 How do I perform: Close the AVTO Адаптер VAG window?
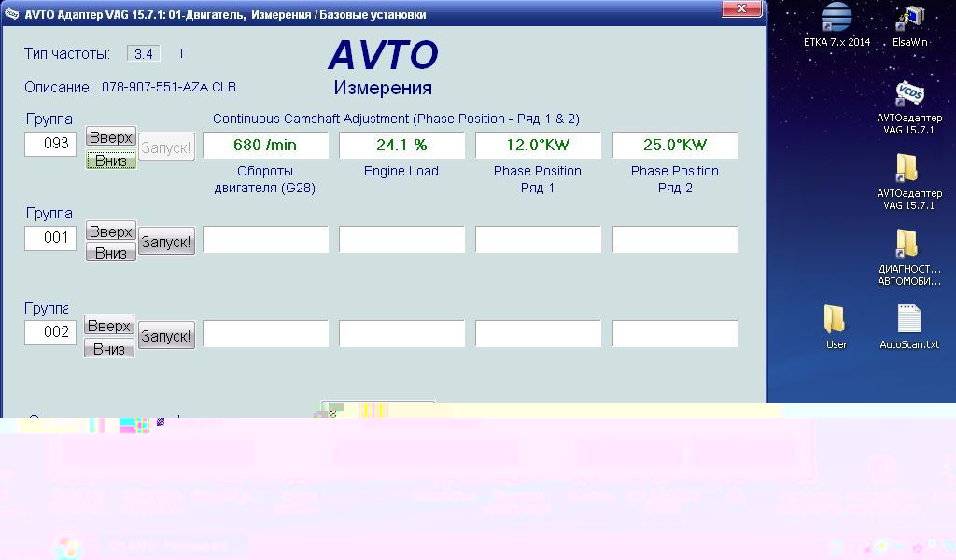744,9
